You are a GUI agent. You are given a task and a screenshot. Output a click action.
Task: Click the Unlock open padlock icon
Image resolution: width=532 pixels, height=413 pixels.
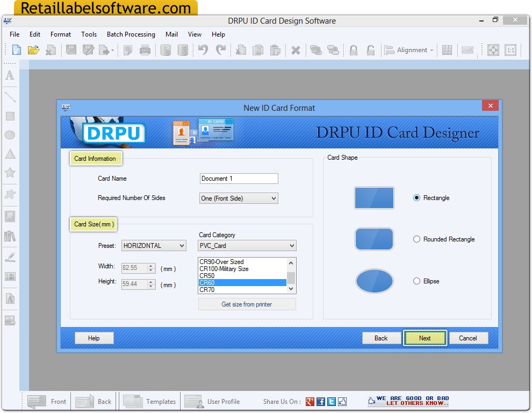(x=370, y=50)
